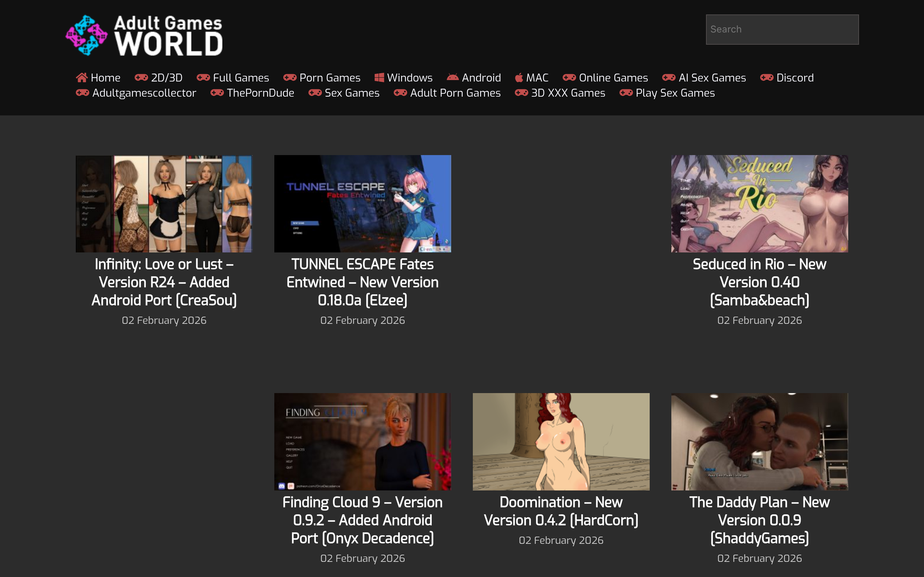Screen dimensions: 924x577
Task: Click the TUNNEL ESCAPE cover thumbnail
Action: click(x=362, y=203)
